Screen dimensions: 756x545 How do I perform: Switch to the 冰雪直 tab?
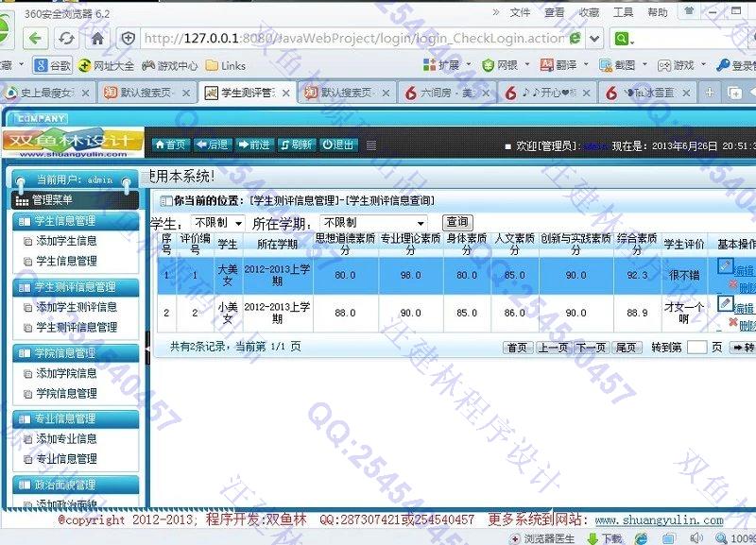(646, 93)
